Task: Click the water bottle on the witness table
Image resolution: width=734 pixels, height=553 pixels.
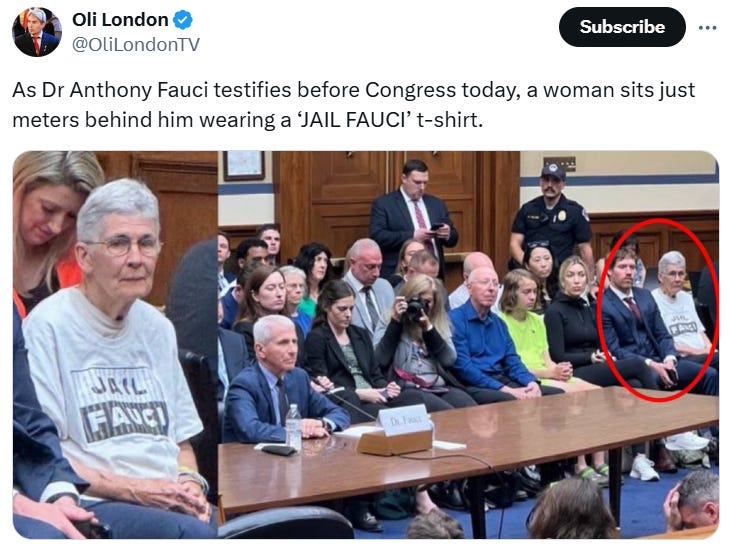Action: coord(294,428)
